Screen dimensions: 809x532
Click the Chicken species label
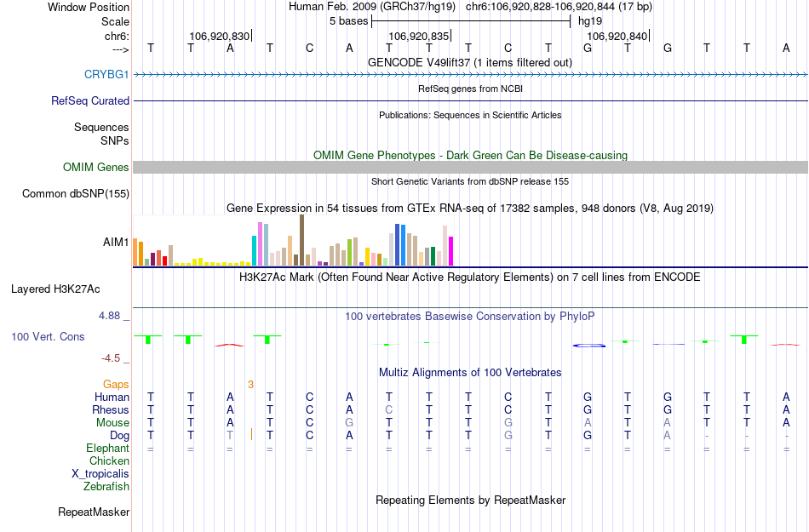[109, 460]
